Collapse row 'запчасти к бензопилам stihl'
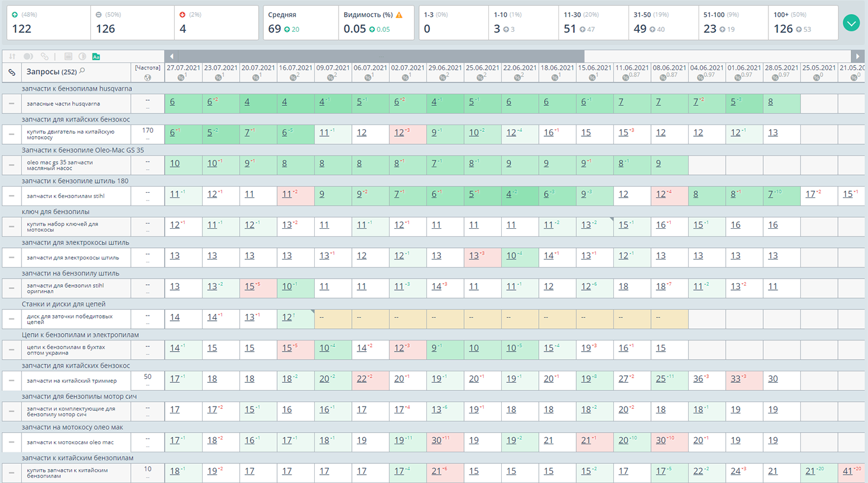868x483 pixels. (12, 196)
